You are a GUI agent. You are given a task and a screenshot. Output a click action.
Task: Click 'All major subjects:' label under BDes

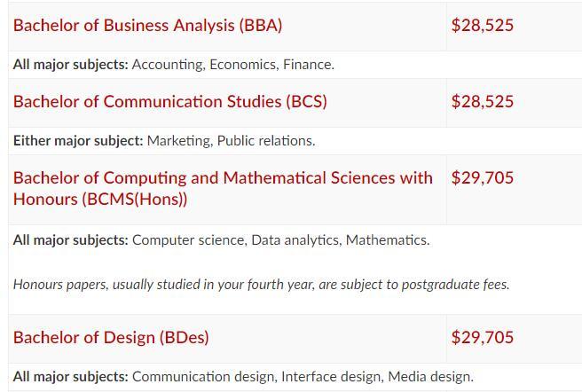point(70,377)
